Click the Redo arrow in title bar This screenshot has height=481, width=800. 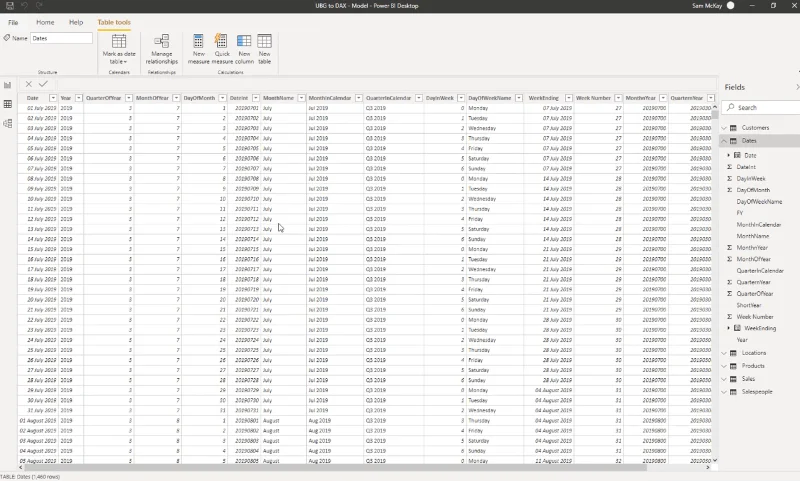39,6
